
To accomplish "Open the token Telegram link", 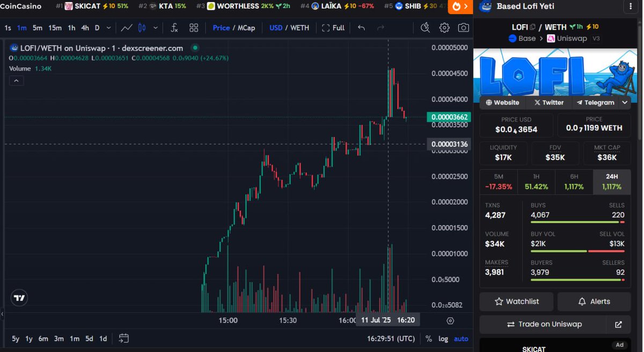I will click(x=595, y=102).
